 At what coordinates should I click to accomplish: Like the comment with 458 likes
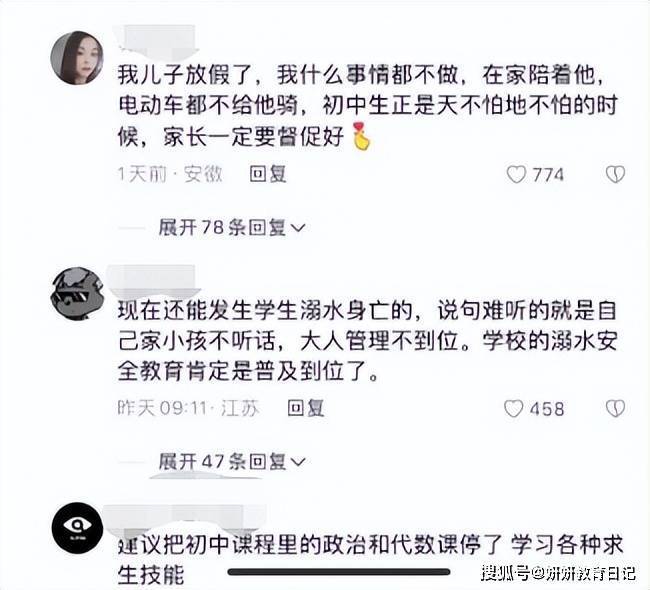point(514,409)
